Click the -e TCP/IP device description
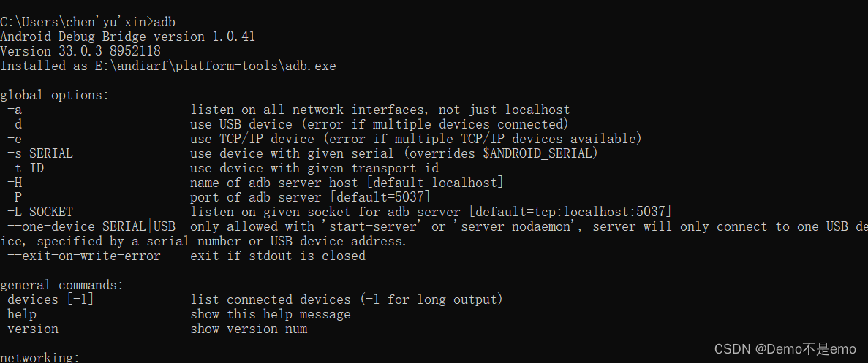The height and width of the screenshot is (363, 868). [415, 139]
